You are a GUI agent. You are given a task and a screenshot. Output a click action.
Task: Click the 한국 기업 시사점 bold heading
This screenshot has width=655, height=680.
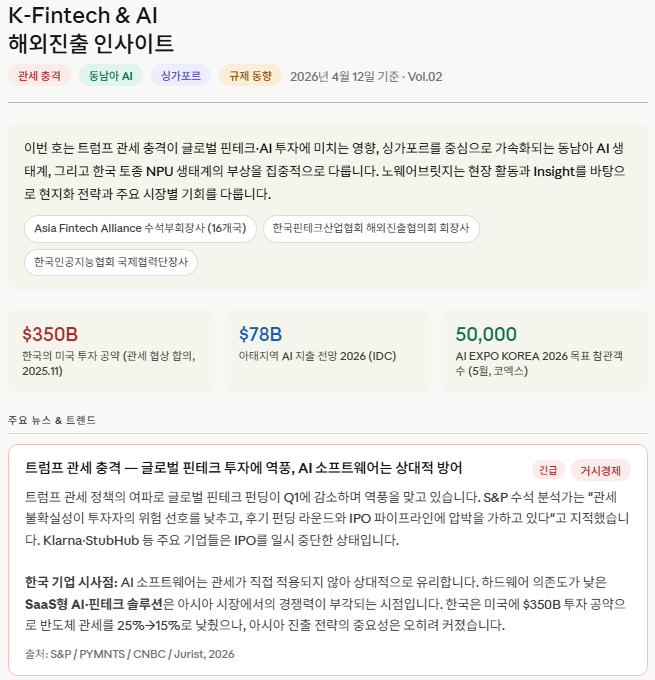pos(70,582)
